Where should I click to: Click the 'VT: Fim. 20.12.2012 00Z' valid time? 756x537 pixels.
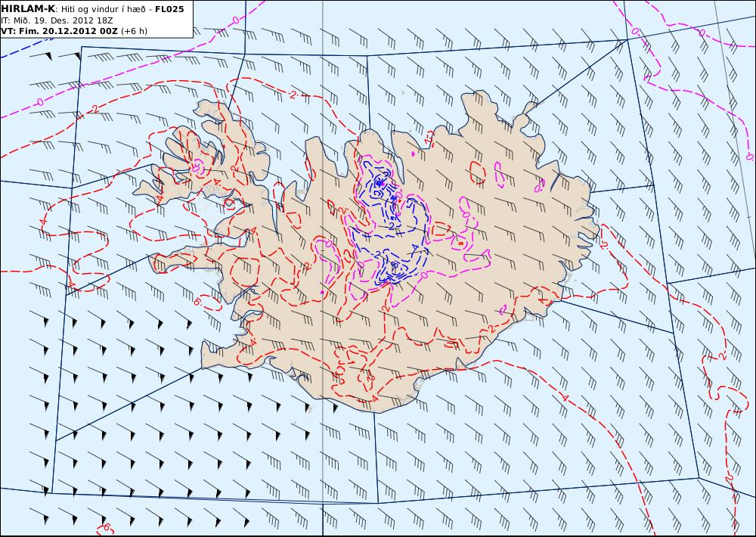point(59,31)
